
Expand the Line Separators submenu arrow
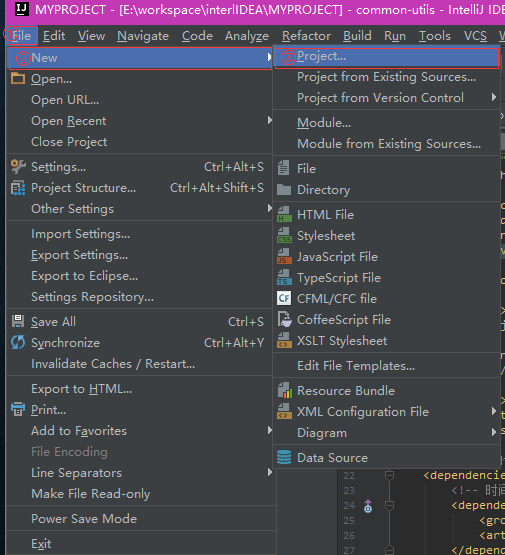(x=269, y=472)
